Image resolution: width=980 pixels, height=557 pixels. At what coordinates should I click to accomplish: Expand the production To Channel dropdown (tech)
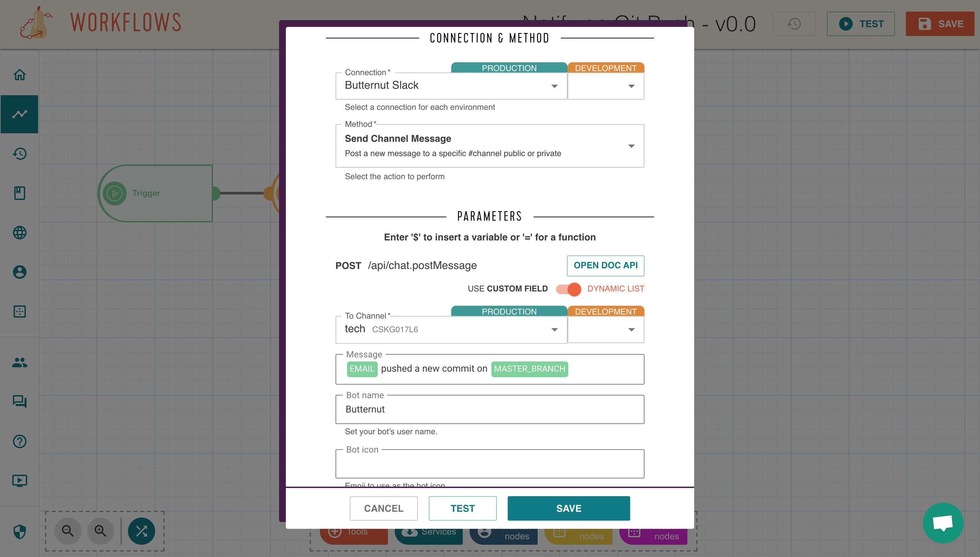pyautogui.click(x=451, y=330)
